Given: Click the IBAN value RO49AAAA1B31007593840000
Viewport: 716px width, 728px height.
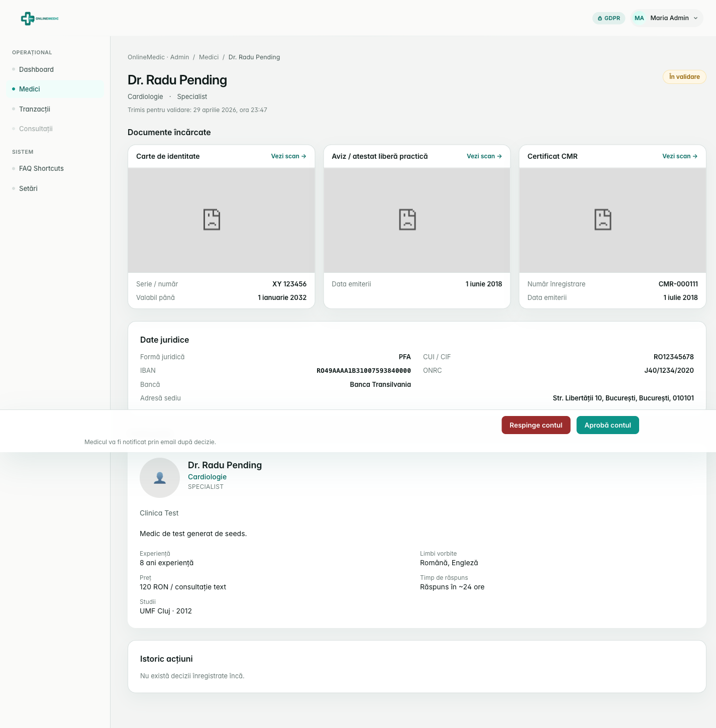Looking at the screenshot, I should pos(364,371).
